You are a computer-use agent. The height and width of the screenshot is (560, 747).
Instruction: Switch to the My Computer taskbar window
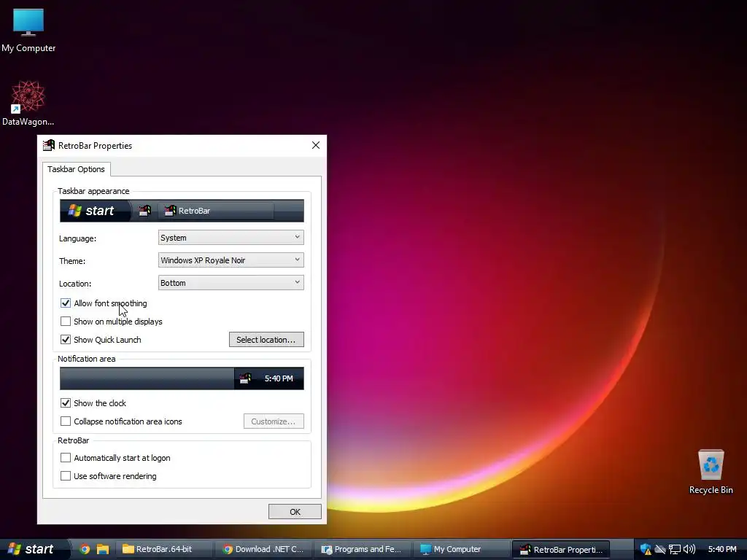coord(461,549)
